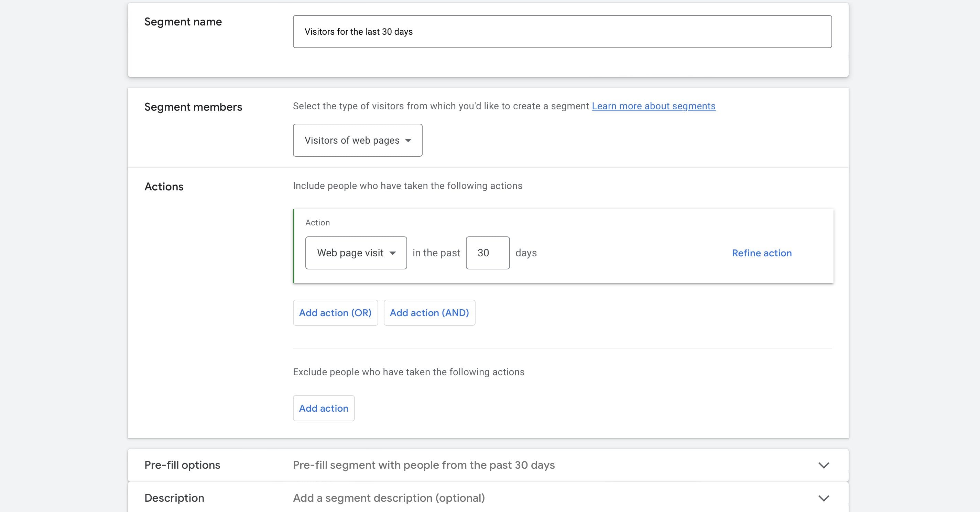Viewport: 980px width, 512px height.
Task: Expand the Description section chevron
Action: [824, 498]
